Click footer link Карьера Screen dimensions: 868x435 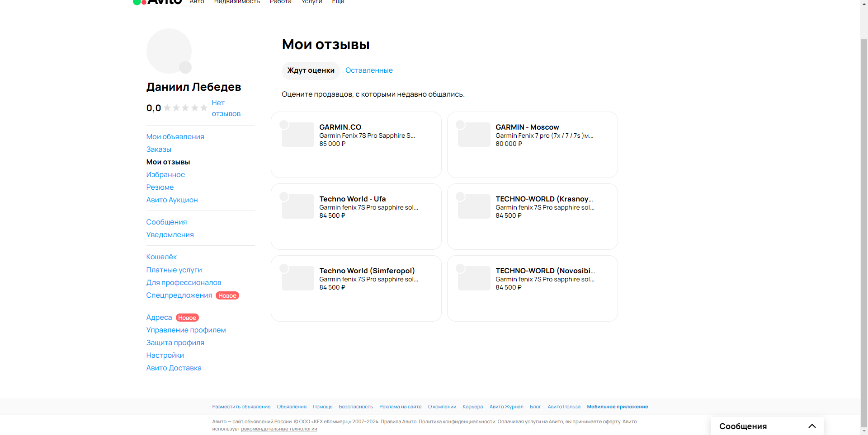click(473, 407)
